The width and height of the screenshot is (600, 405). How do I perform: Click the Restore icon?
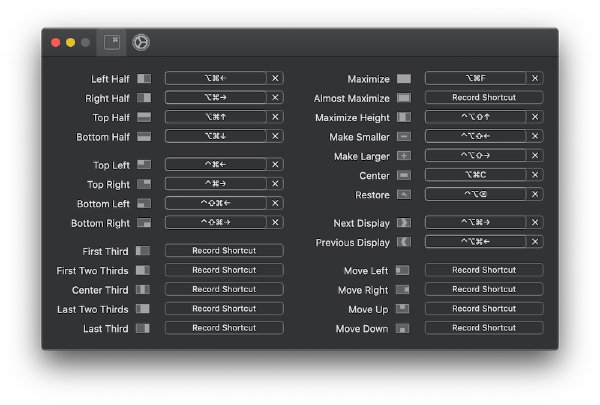coord(404,194)
